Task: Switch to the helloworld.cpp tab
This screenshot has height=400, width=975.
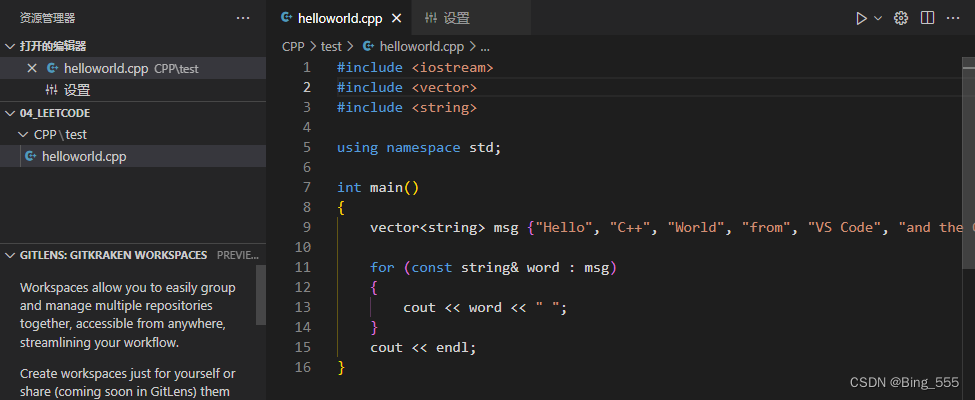Action: 340,18
